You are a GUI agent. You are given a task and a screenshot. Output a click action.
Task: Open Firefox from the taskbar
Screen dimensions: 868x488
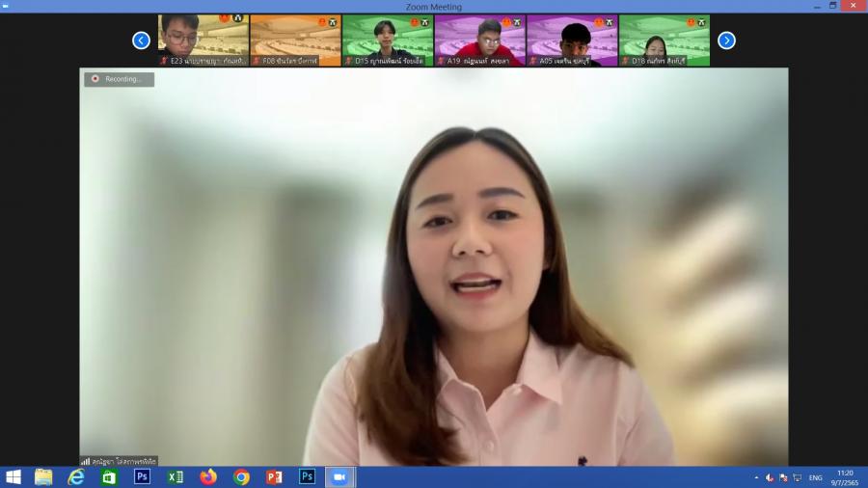point(208,477)
